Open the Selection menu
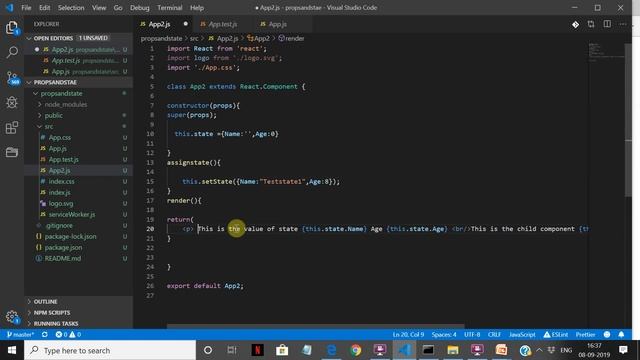Viewport: 640px width, 360px height. coord(71,8)
